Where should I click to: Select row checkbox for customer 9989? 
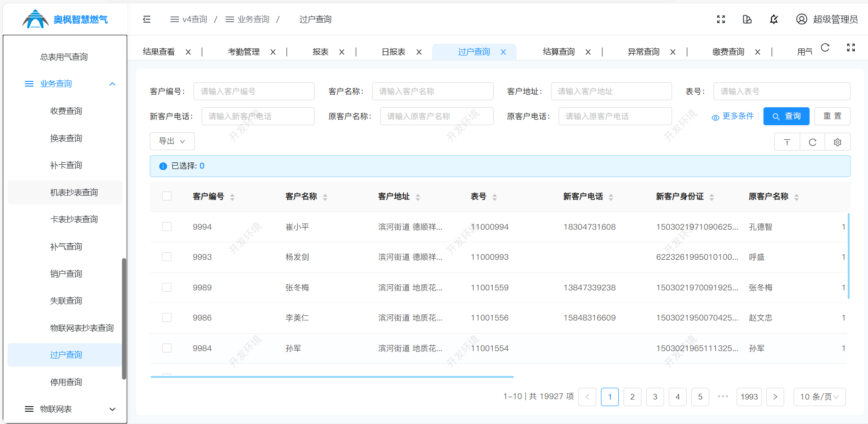[167, 288]
